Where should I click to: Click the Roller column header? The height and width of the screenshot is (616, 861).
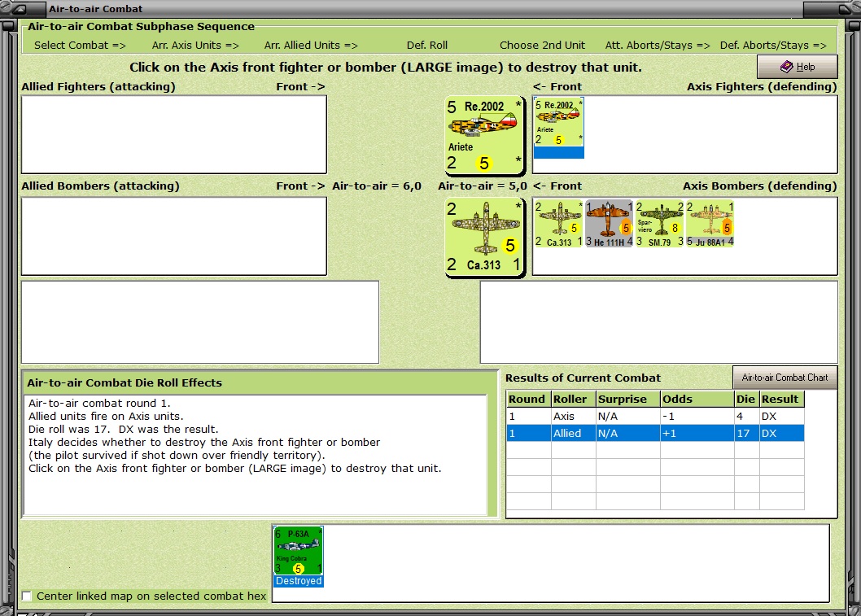point(573,399)
